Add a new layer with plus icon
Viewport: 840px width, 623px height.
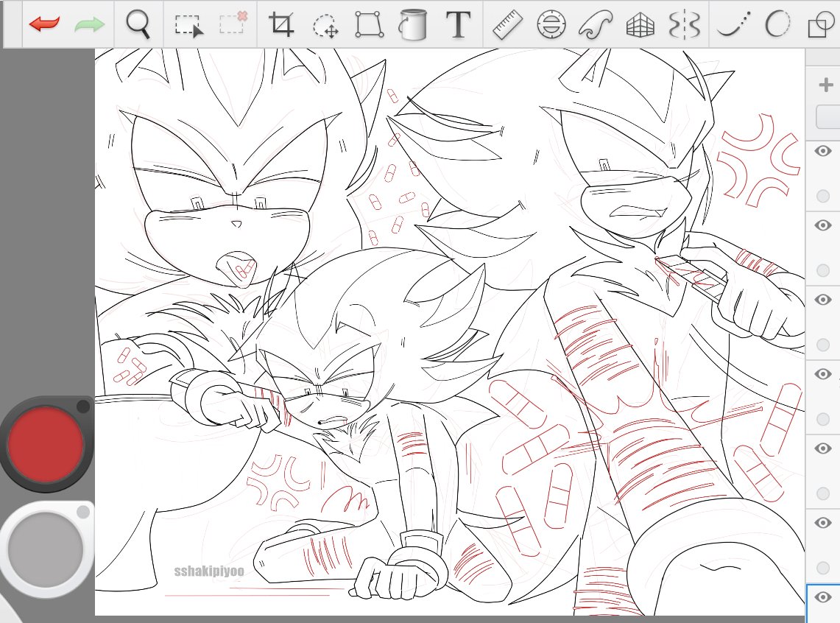(825, 85)
